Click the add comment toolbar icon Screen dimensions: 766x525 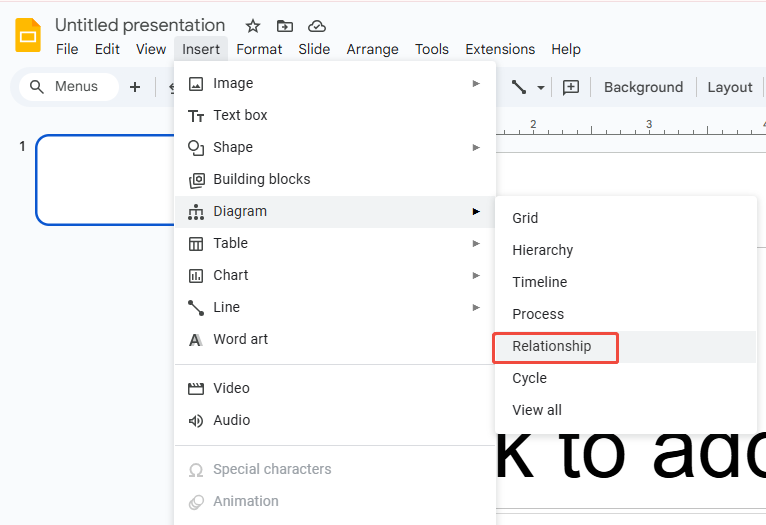pyautogui.click(x=571, y=87)
